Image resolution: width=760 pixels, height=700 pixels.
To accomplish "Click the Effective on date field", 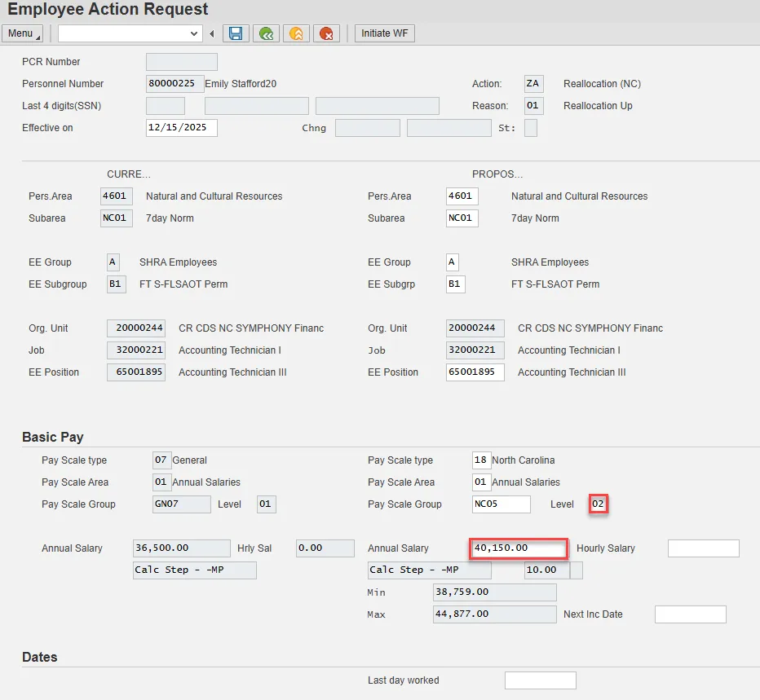I will pos(181,128).
